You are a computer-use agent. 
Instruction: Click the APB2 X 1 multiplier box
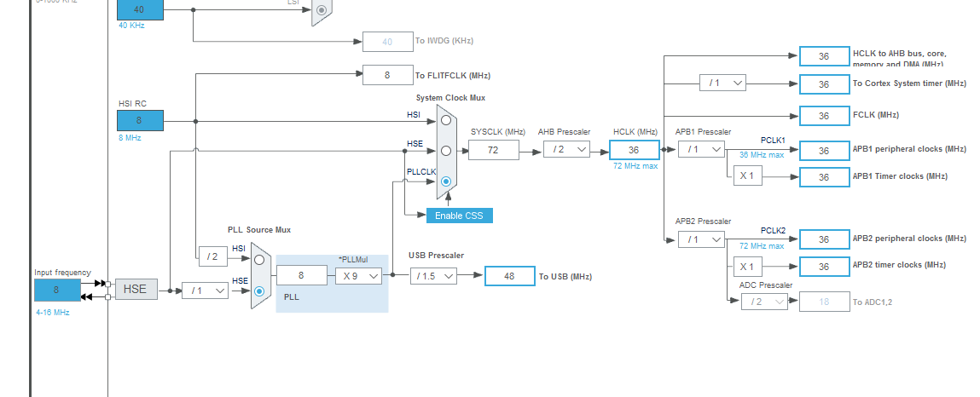point(747,267)
